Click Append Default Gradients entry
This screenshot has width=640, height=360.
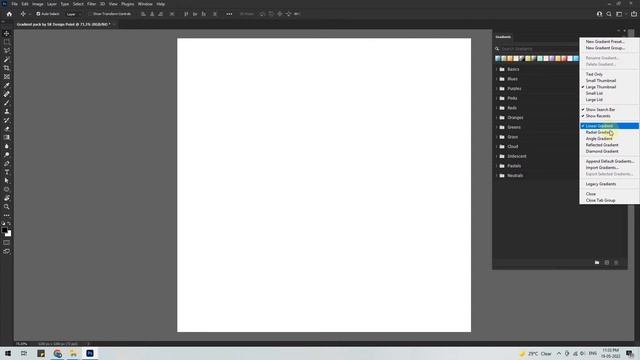[609, 161]
